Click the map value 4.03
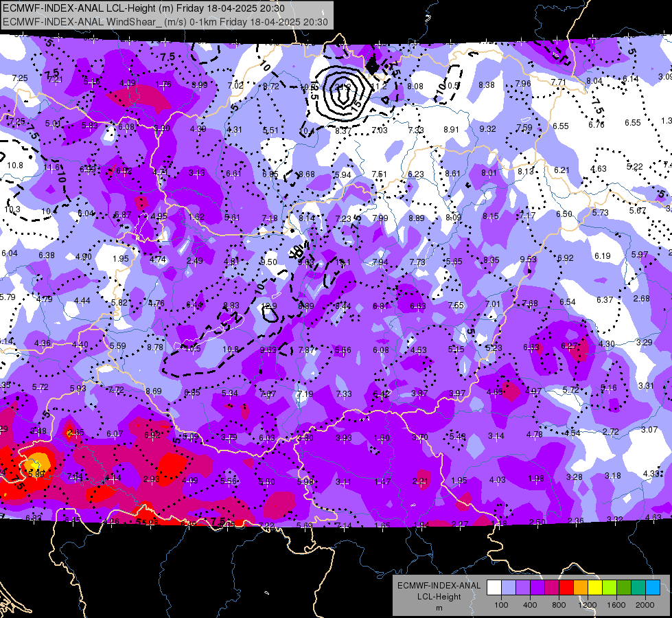This screenshot has height=618, width=672. tap(498, 479)
